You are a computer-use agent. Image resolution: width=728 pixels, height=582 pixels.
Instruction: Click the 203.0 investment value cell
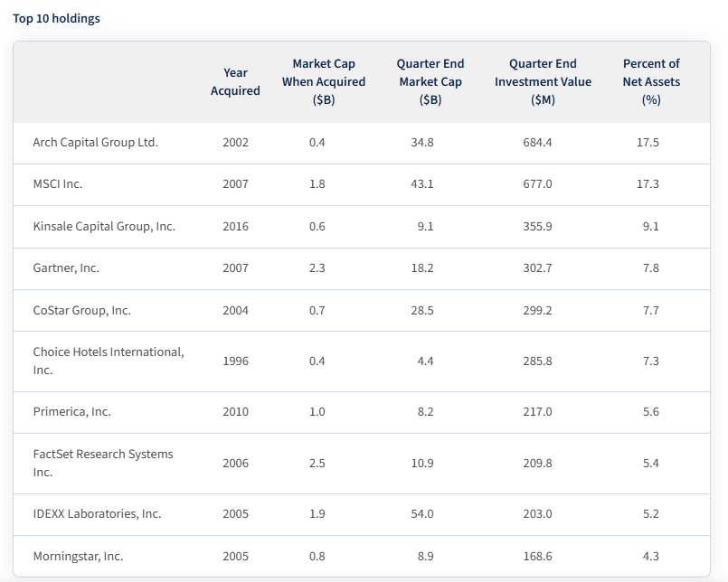538,514
